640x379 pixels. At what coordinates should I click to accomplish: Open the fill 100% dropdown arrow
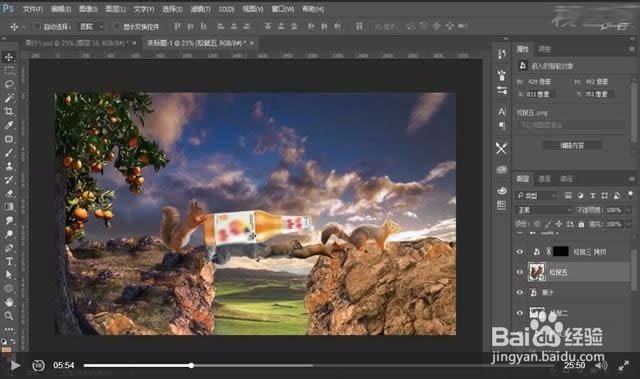coord(628,224)
